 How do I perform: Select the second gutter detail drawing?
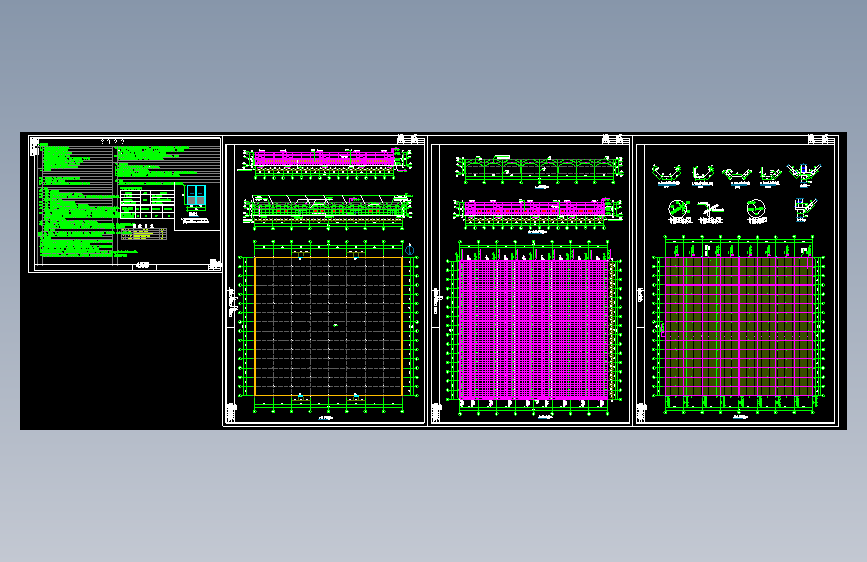click(703, 175)
